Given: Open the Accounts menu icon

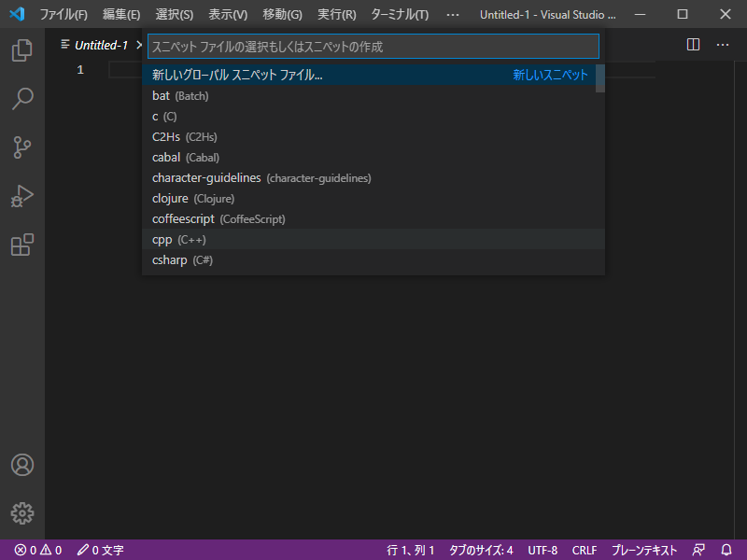Looking at the screenshot, I should point(21,465).
